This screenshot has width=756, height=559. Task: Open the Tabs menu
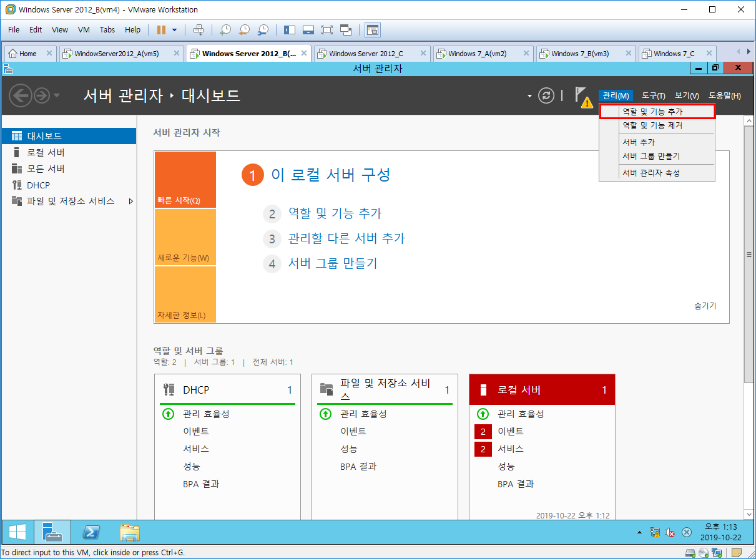pyautogui.click(x=107, y=29)
